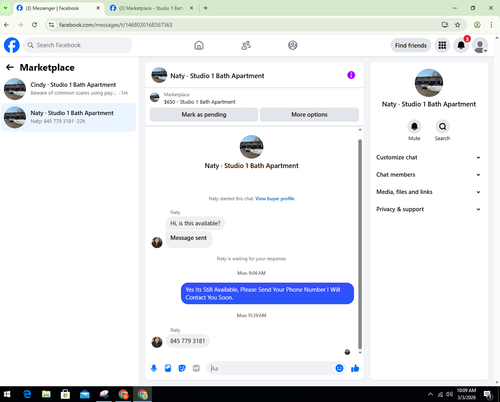500x402 pixels.
Task: Attach a file with the photo icon
Action: click(168, 368)
